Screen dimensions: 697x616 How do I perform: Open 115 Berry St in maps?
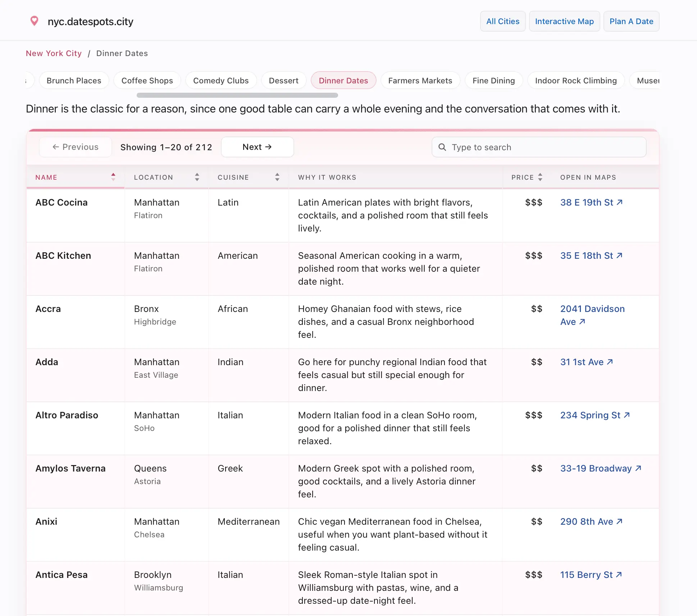click(x=591, y=575)
